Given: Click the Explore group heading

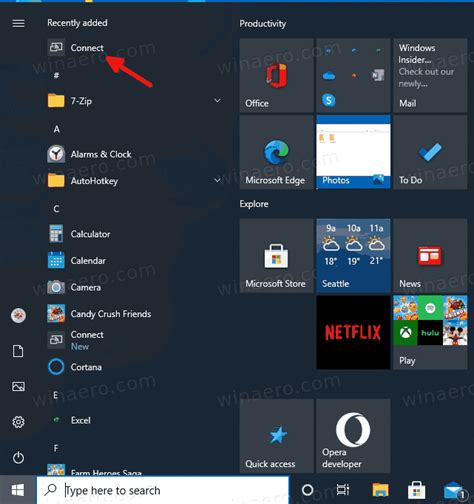Looking at the screenshot, I should coord(254,204).
